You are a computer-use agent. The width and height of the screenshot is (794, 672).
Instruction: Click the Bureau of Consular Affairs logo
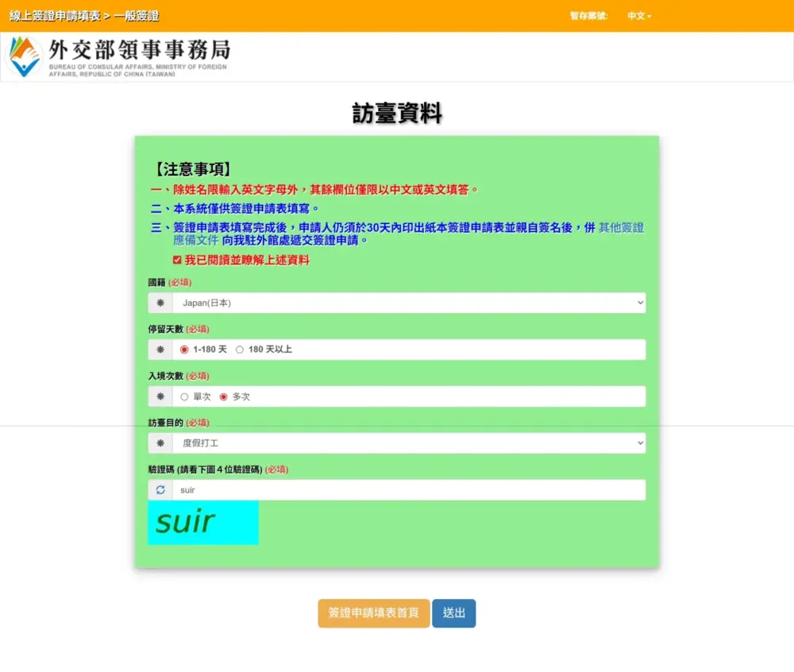click(x=119, y=56)
